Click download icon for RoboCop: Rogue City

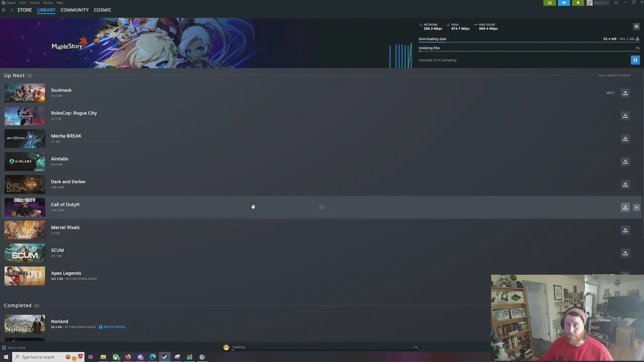tap(625, 116)
